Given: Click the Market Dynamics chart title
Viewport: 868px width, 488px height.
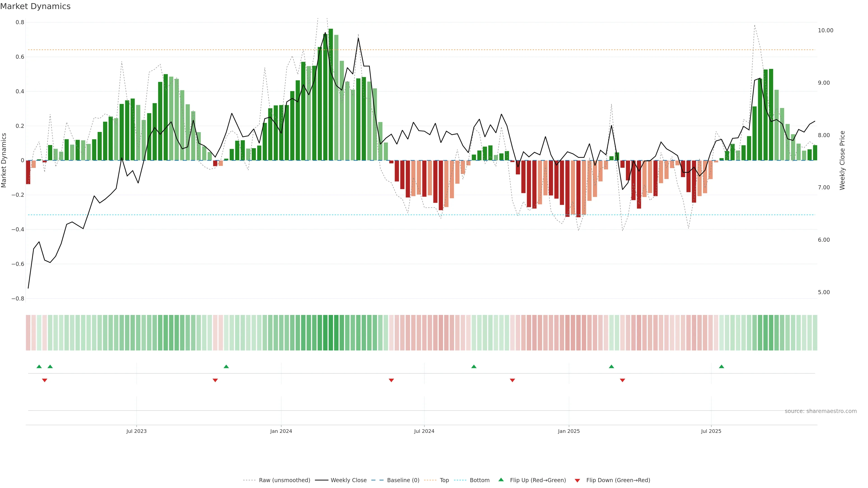Looking at the screenshot, I should tap(35, 6).
